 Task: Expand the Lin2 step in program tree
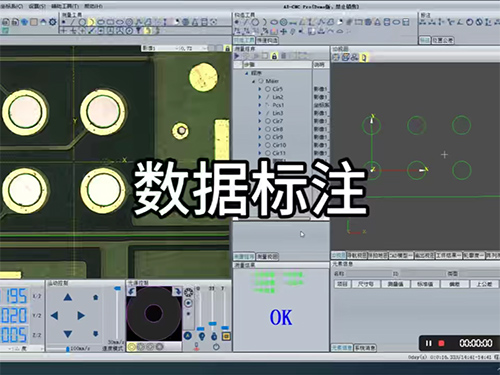260,97
